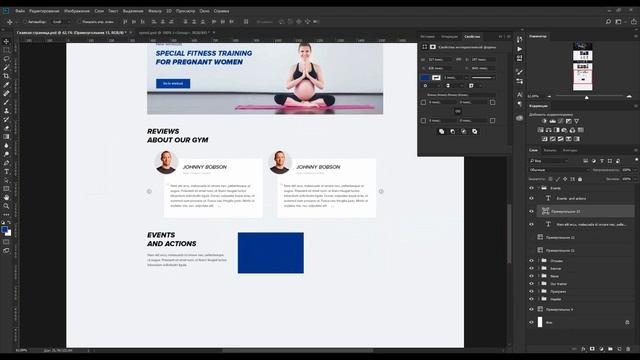Click the first path operation icon in Properties
Image resolution: width=640 pixels, height=360 pixels.
(442, 131)
